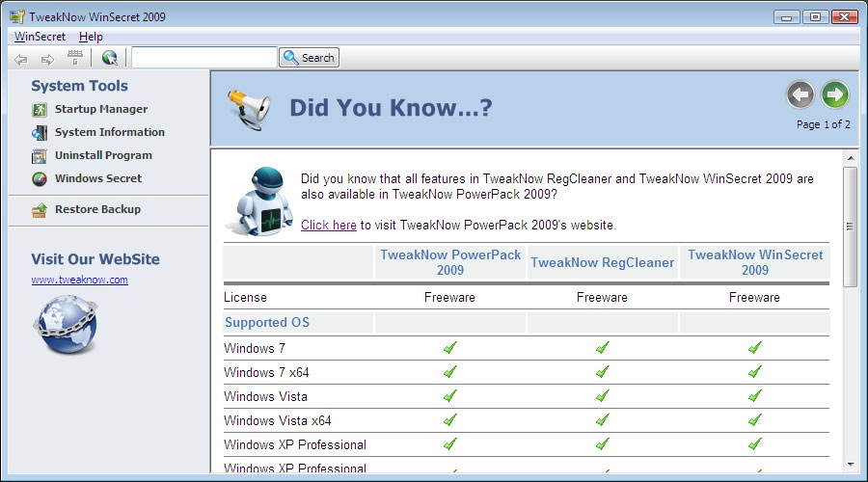The height and width of the screenshot is (482, 868).
Task: Click the chained globe website image
Action: 66,324
